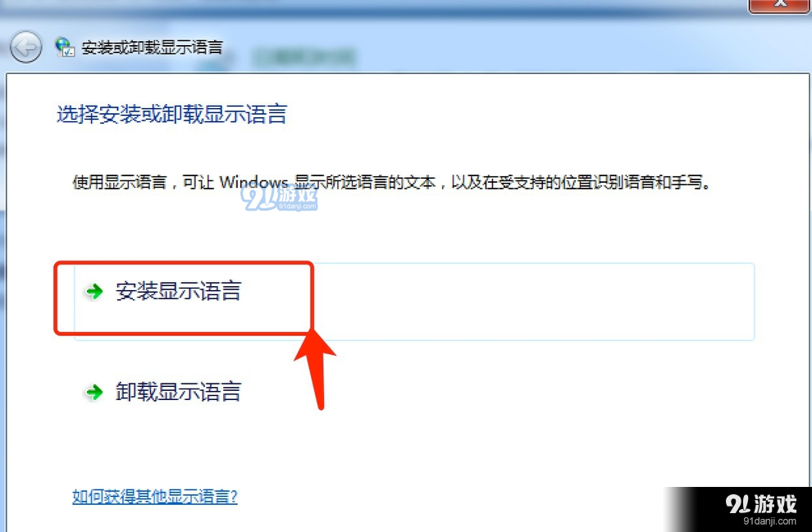Click the red highlight box border around 安装显示语言

(184, 263)
